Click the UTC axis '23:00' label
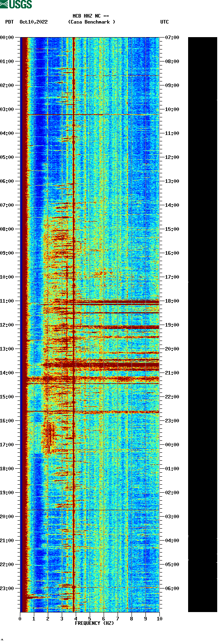Viewport: 220px width, 644px height. tap(172, 421)
